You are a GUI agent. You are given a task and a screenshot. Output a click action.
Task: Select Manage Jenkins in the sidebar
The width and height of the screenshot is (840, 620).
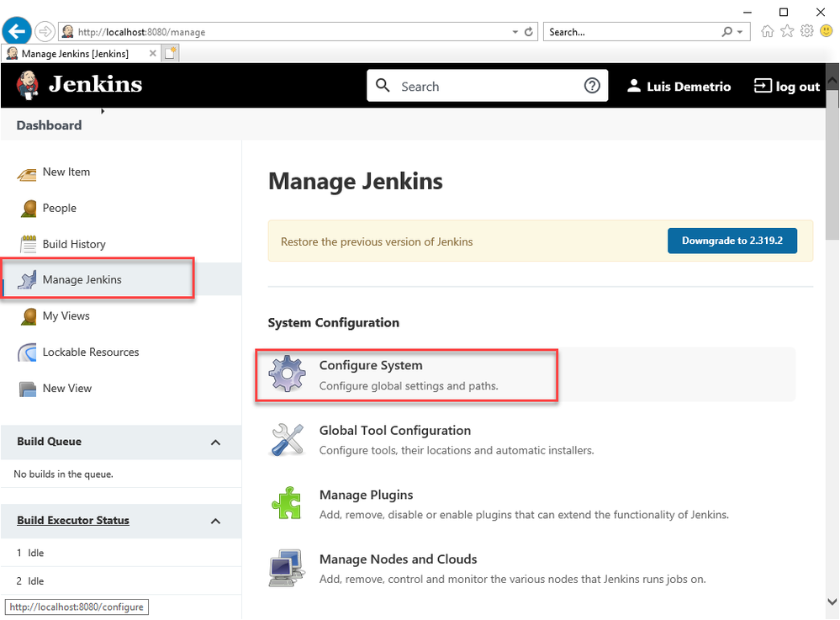click(82, 280)
